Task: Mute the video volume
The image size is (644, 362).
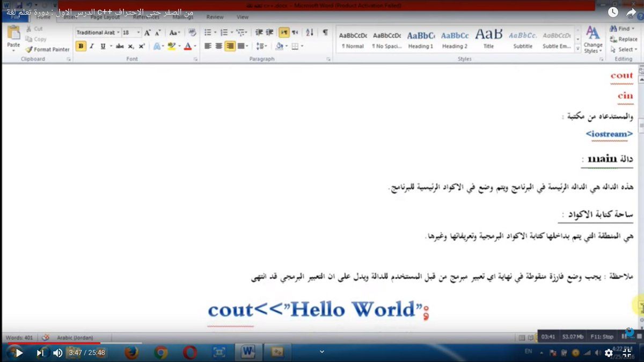Action: 57,353
